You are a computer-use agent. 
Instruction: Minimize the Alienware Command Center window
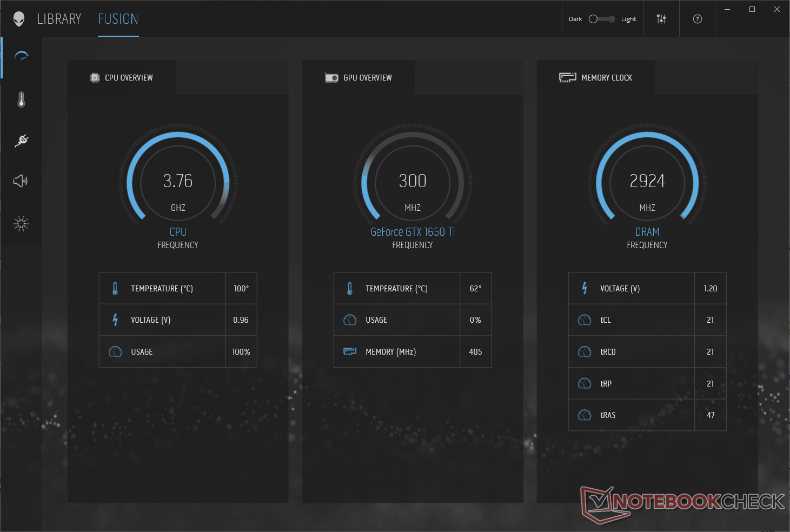pos(727,9)
